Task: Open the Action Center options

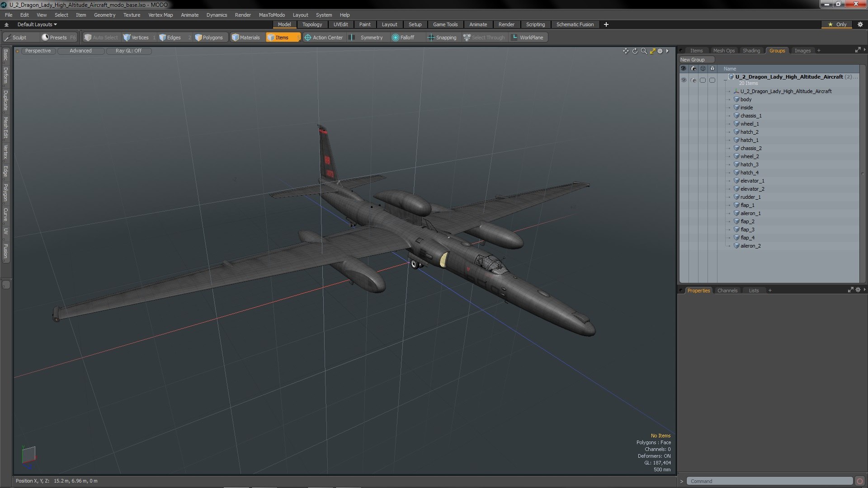Action: click(x=324, y=38)
